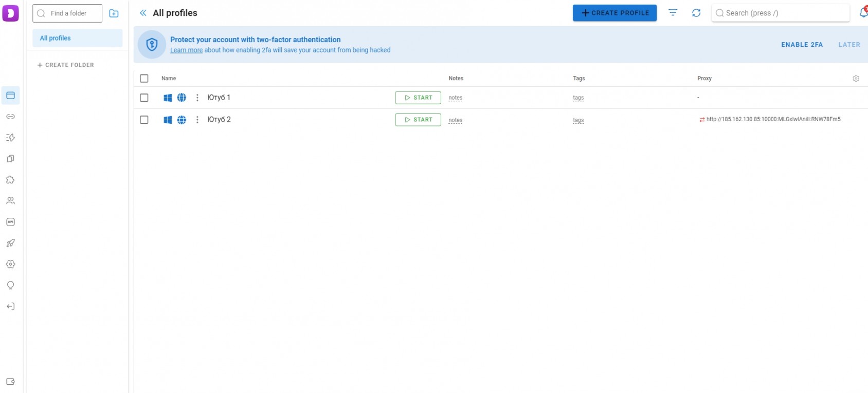Click the Windows OS icon for Ютуб 1
This screenshot has width=868, height=393.
[168, 98]
